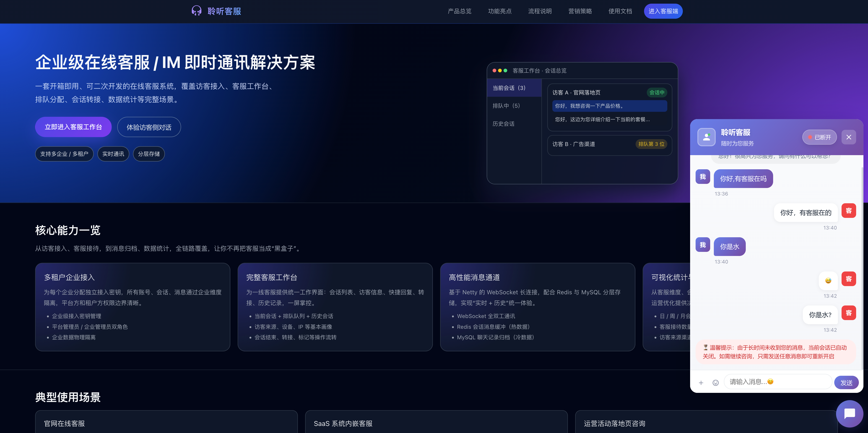The width and height of the screenshot is (868, 433).
Task: Click the 立即进入客服工作台 button
Action: 73,127
